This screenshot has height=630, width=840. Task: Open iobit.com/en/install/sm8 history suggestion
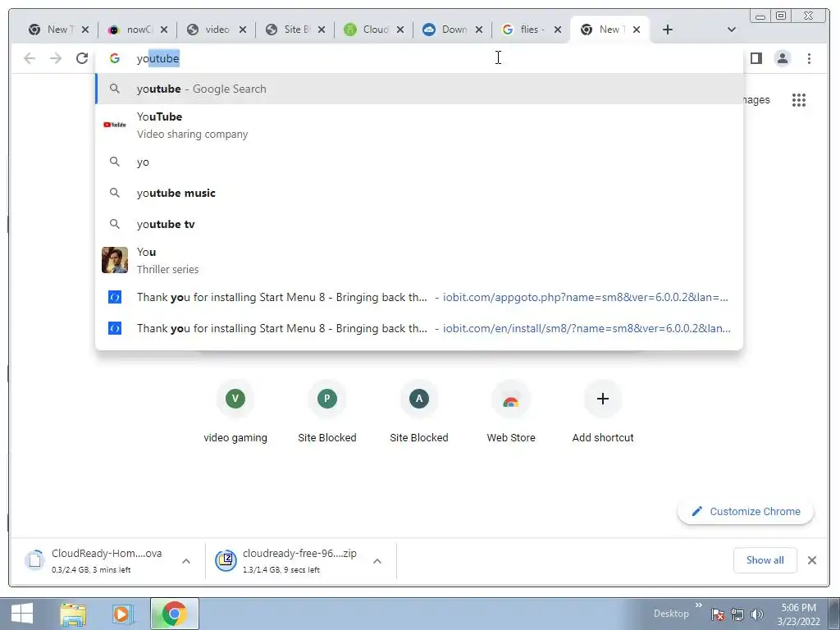click(x=419, y=328)
